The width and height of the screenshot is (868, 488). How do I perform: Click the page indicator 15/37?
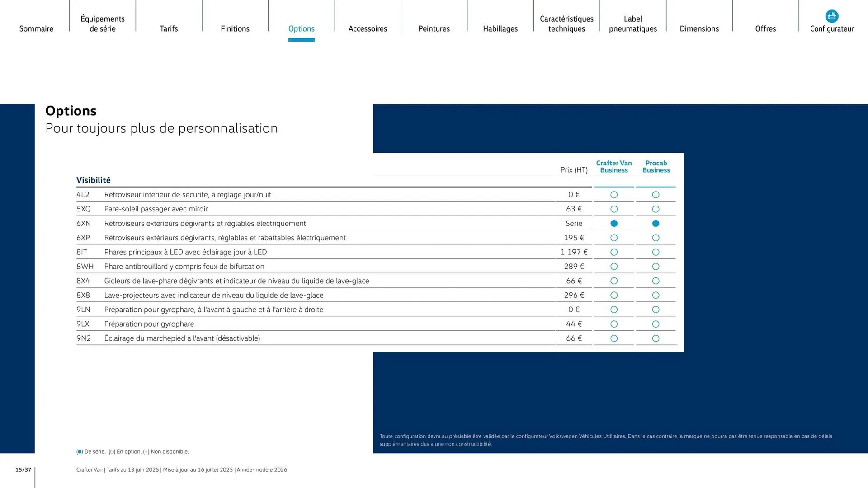23,469
